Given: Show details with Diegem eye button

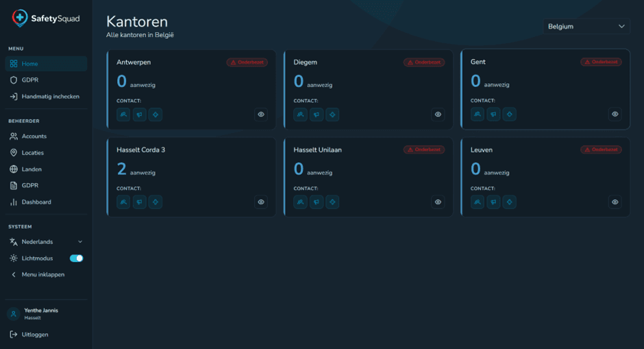Looking at the screenshot, I should [438, 115].
